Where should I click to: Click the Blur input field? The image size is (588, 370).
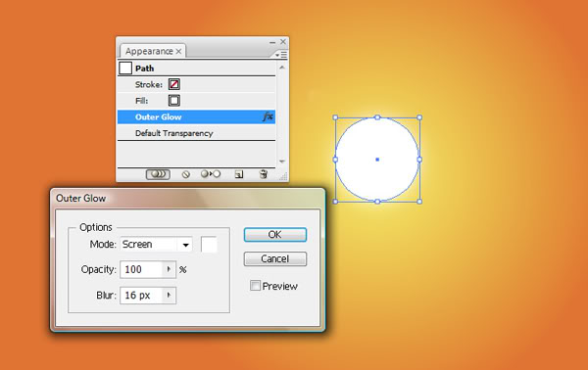(x=142, y=295)
